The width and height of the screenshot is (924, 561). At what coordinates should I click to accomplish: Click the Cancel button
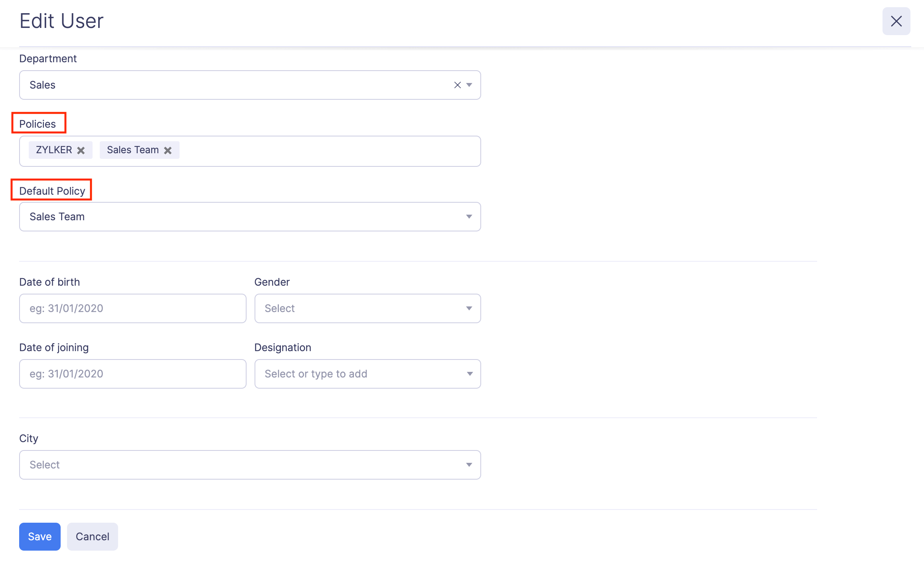pyautogui.click(x=92, y=536)
